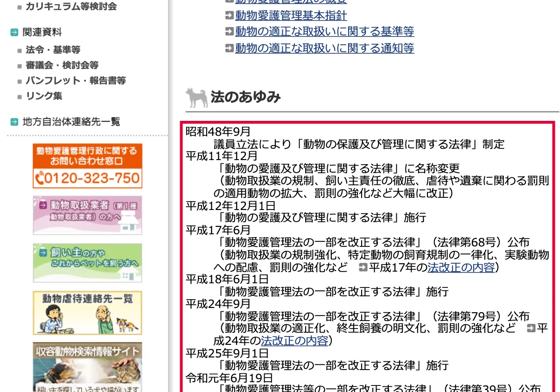
Task: Open 収容動物検索情報サイト banner
Action: pos(87,367)
